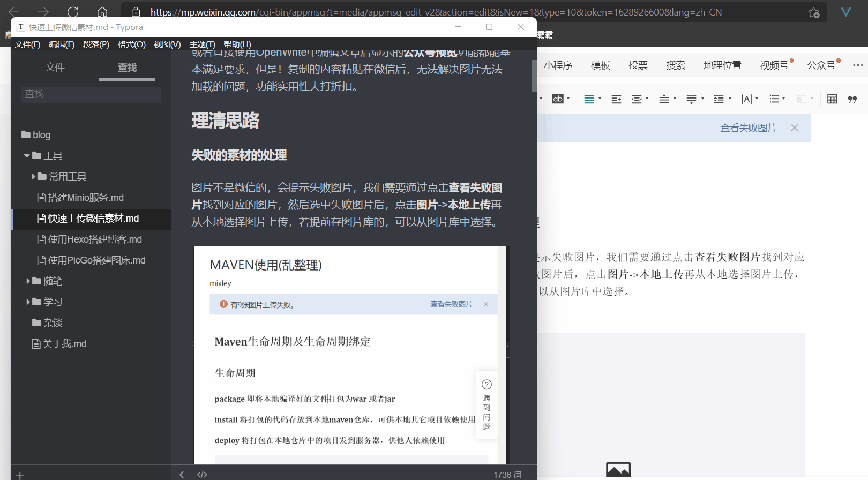This screenshot has width=868, height=480.
Task: Click the line spacing icon
Action: pyautogui.click(x=719, y=99)
